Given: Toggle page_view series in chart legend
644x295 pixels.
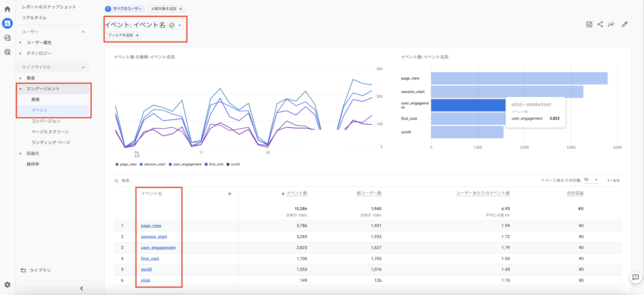Looking at the screenshot, I should [x=128, y=164].
